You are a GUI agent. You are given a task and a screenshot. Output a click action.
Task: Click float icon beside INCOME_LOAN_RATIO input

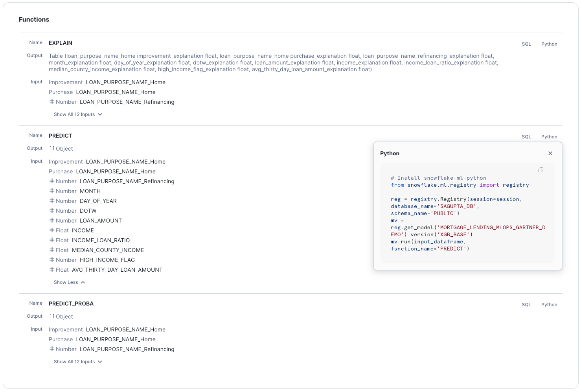point(52,240)
